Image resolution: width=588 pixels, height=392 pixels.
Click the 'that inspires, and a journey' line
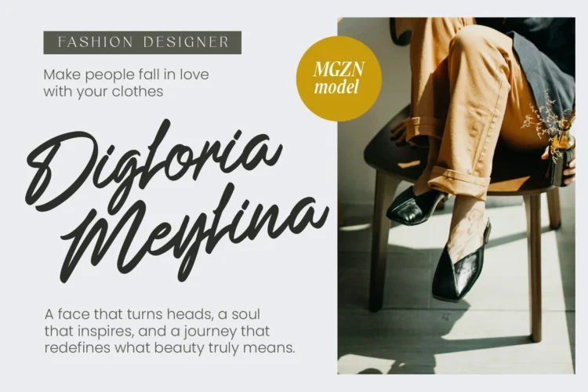[157, 331]
